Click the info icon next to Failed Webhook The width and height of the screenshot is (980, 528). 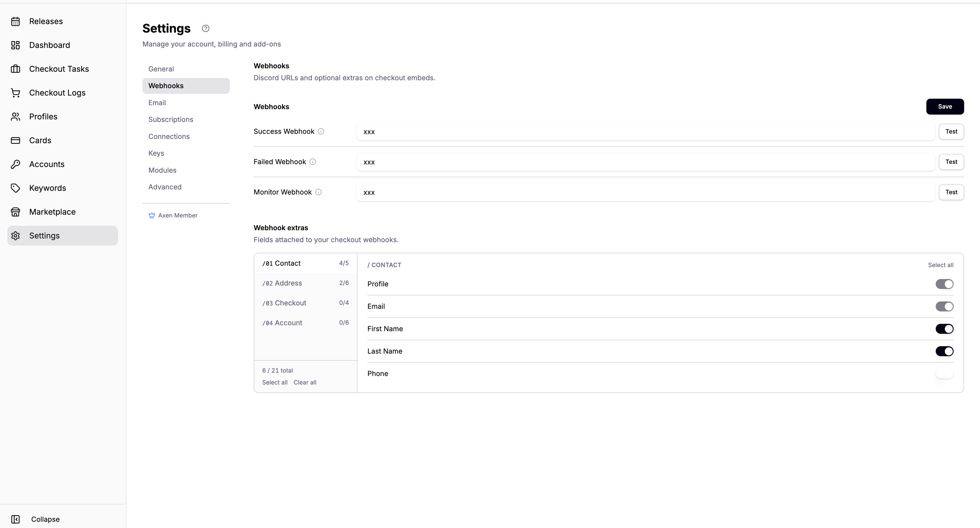(312, 162)
